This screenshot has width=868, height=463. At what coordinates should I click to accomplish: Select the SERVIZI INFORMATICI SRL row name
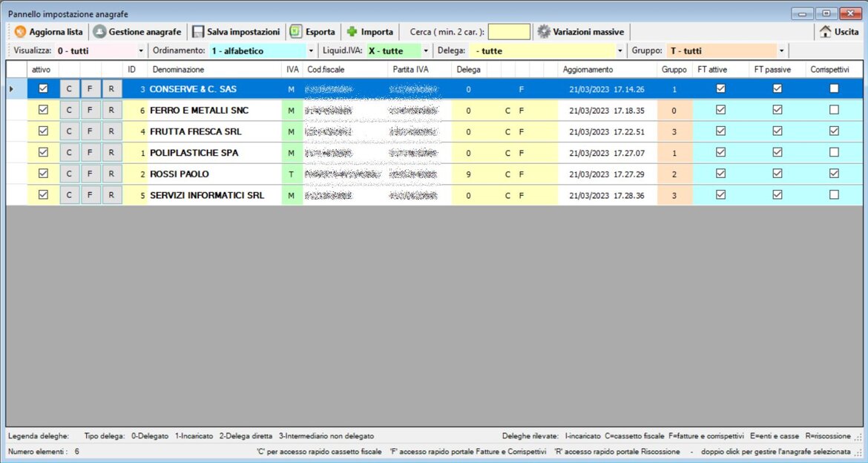click(x=207, y=195)
